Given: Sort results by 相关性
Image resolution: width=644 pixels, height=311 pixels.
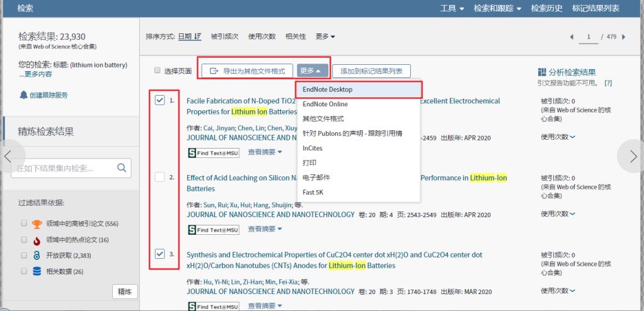Looking at the screenshot, I should coord(296,37).
